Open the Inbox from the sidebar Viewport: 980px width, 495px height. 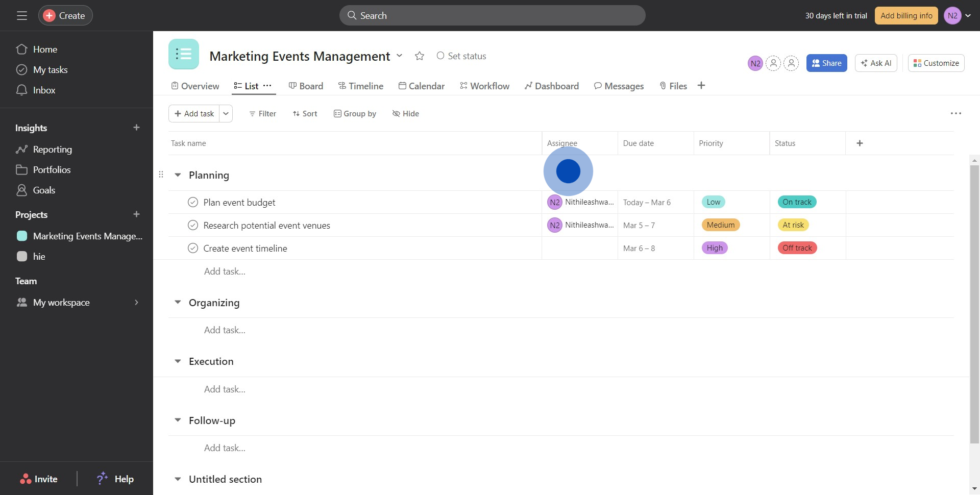[44, 90]
